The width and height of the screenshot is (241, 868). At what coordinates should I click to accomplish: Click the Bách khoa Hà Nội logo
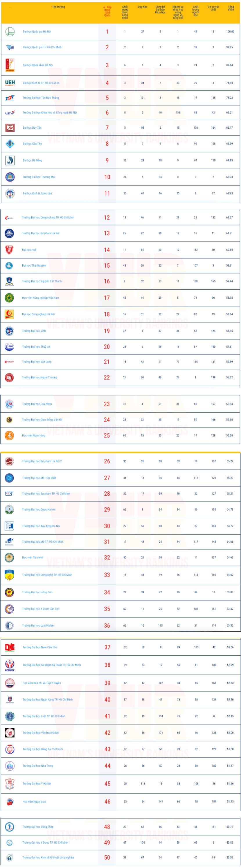[x=10, y=65]
